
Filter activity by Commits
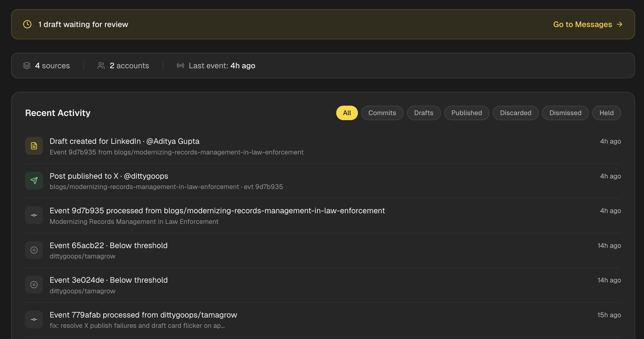(382, 113)
